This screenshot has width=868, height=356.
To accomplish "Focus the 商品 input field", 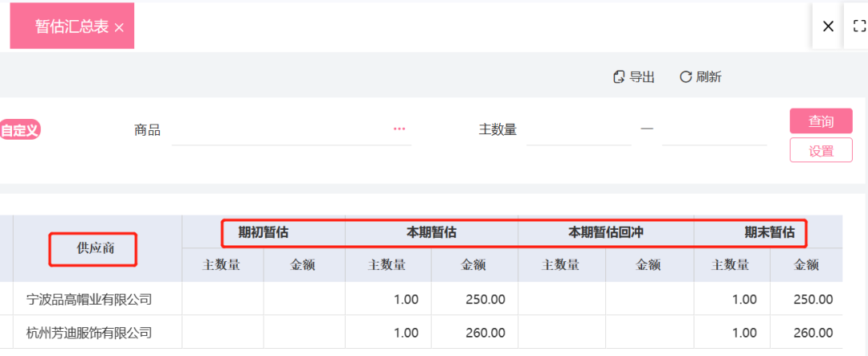I will pos(291,131).
